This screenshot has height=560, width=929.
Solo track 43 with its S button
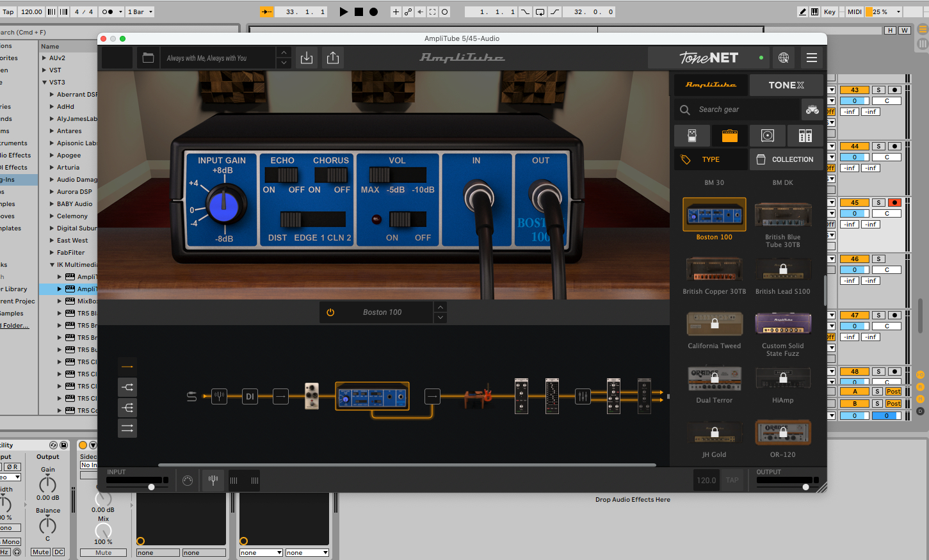[879, 90]
